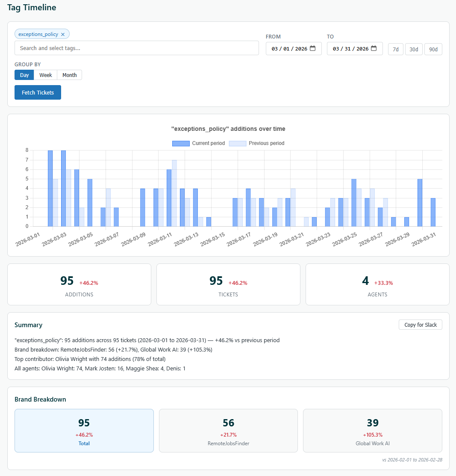Click the search and select tags field

tap(137, 48)
